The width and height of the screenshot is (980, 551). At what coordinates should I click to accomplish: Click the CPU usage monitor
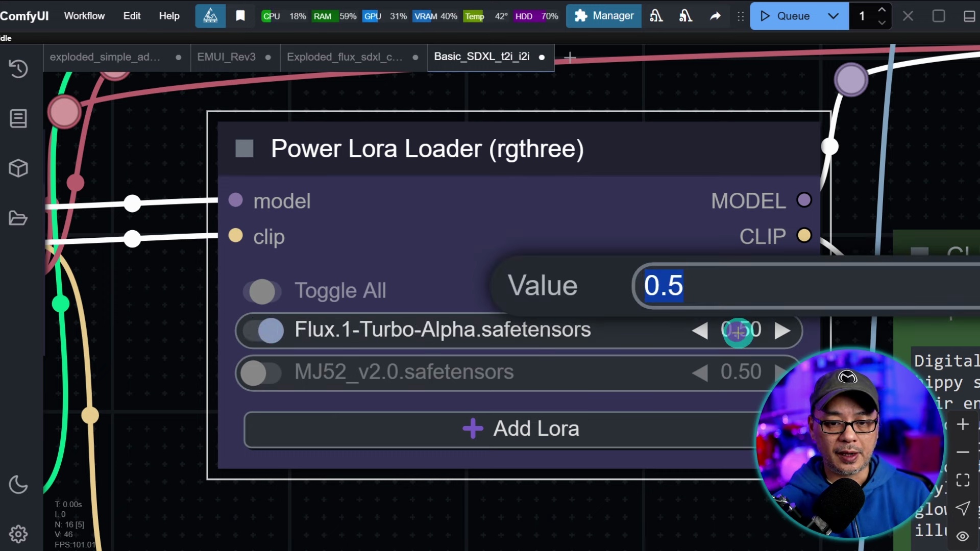coord(283,16)
